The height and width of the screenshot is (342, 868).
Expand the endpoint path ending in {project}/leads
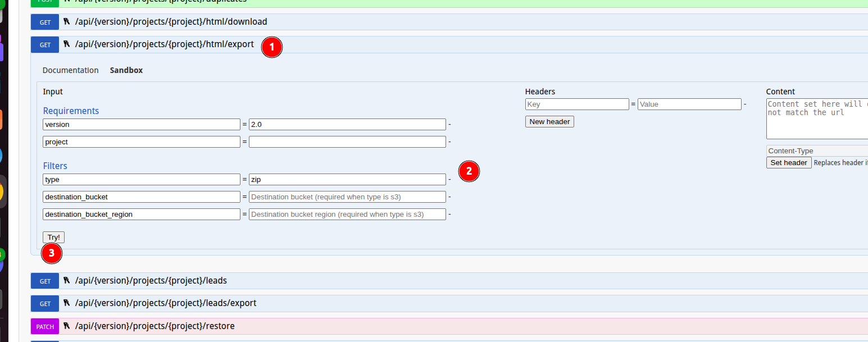pyautogui.click(x=151, y=281)
